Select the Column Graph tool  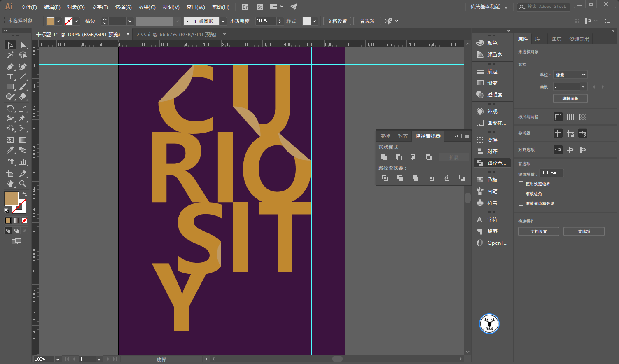coord(23,162)
